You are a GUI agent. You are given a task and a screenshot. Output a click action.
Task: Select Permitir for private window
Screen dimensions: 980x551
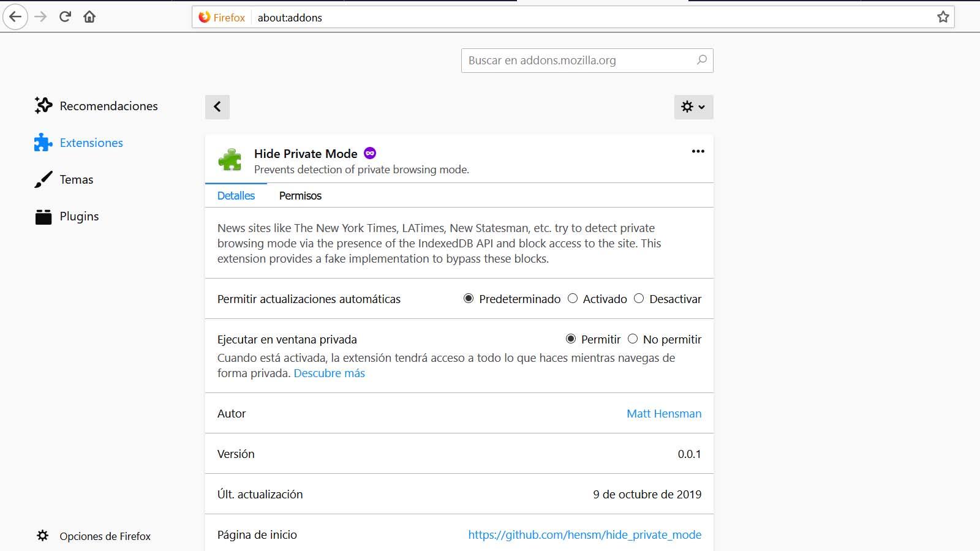[571, 339]
